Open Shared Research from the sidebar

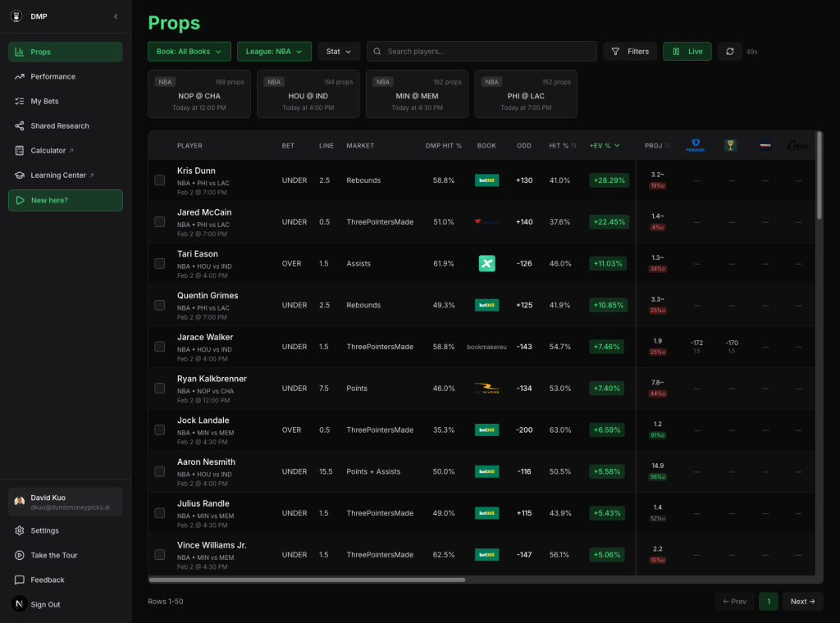59,126
